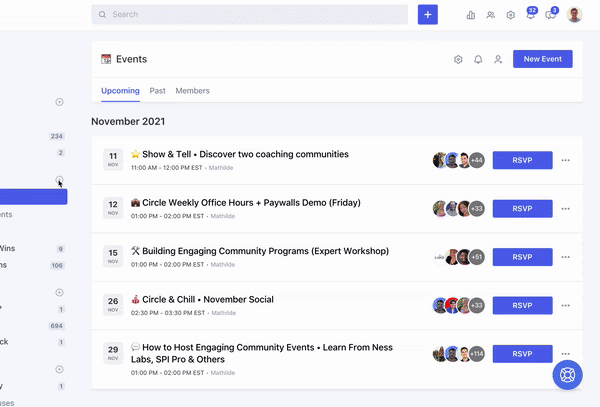Click the blue plus create button
600x407 pixels.
click(x=427, y=15)
